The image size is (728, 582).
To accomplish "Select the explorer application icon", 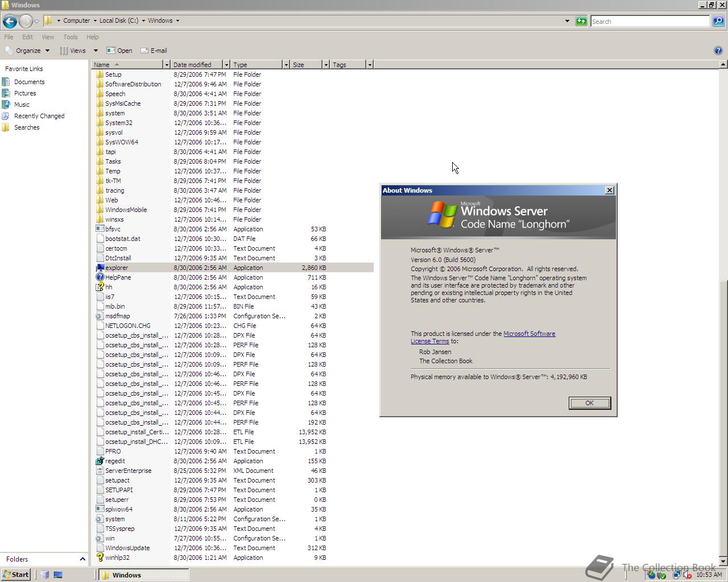I will click(x=100, y=268).
